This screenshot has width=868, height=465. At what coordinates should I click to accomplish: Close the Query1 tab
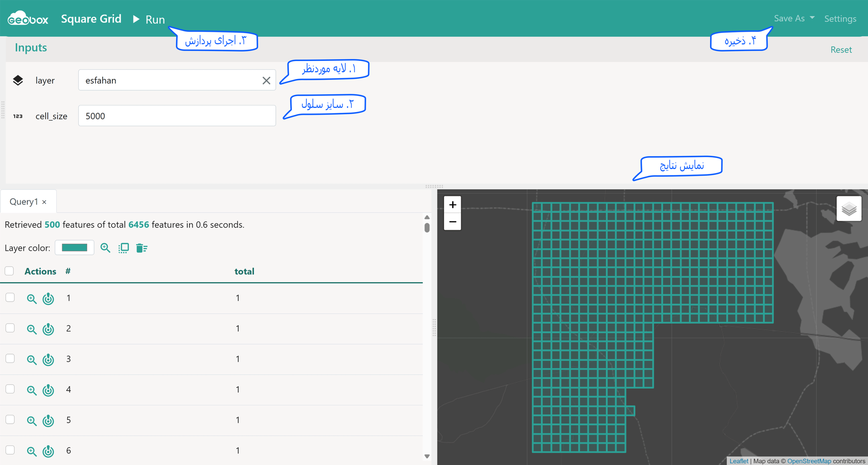click(44, 202)
